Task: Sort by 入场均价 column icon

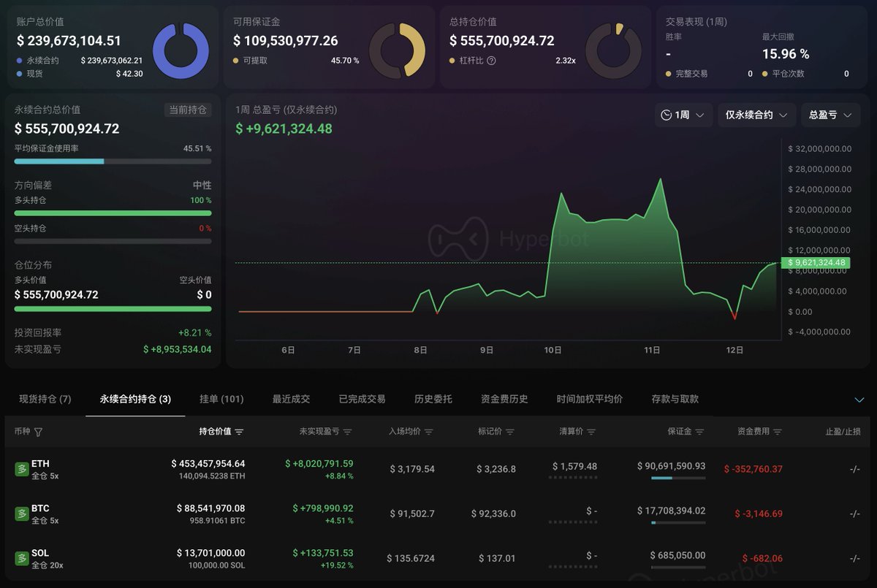Action: click(428, 432)
